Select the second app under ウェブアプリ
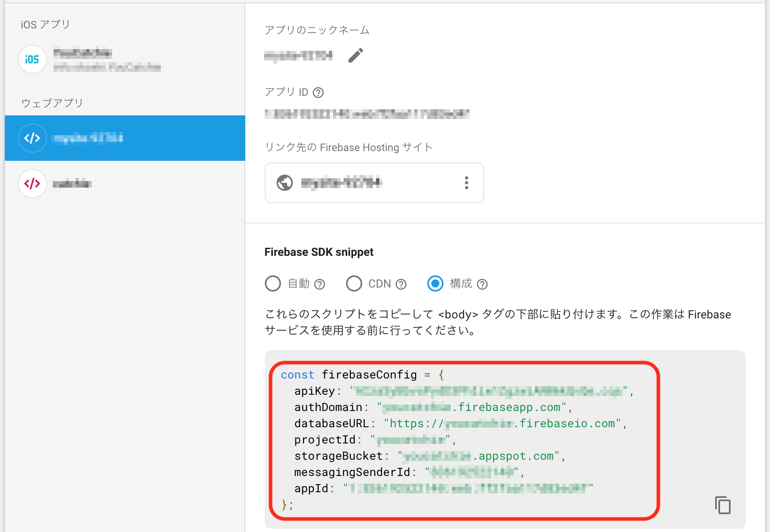Screen dimensions: 770x532 coord(71,184)
